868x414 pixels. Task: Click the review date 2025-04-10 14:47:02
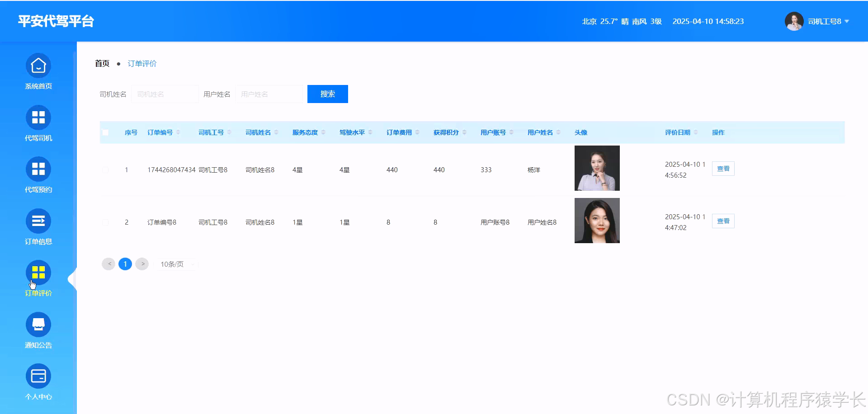(x=685, y=222)
